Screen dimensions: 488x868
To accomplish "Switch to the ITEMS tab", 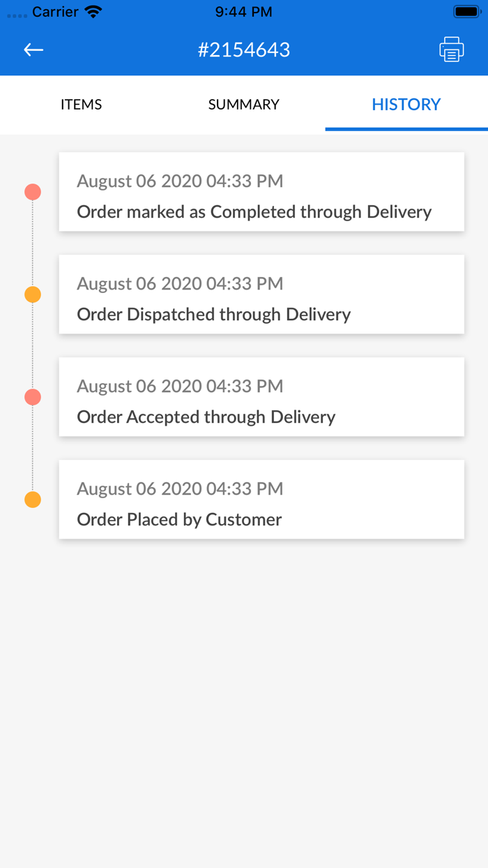I will tap(81, 104).
